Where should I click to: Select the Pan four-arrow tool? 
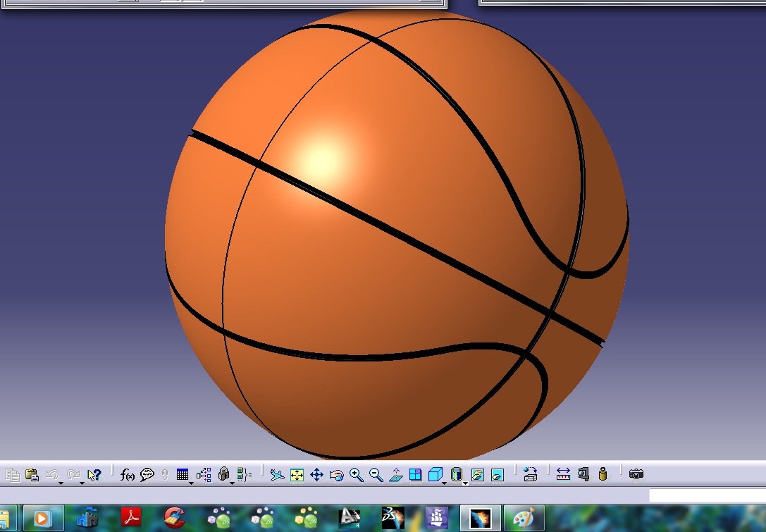[x=316, y=475]
